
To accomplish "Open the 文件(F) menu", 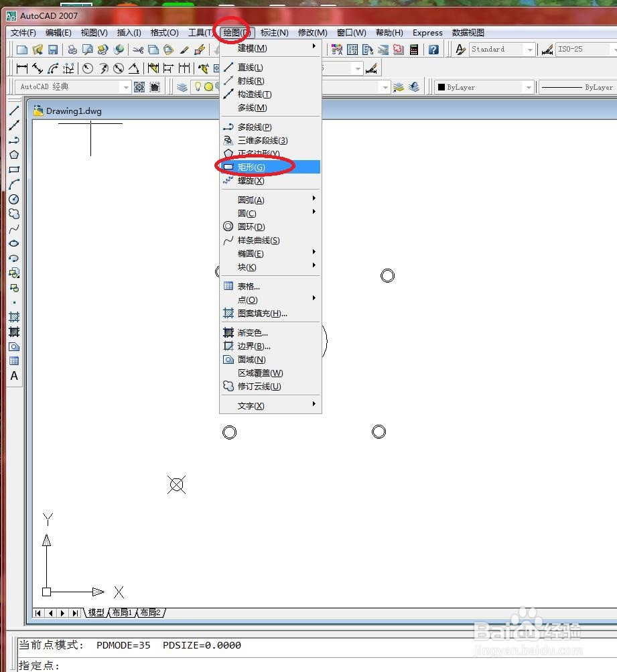I will pyautogui.click(x=23, y=33).
